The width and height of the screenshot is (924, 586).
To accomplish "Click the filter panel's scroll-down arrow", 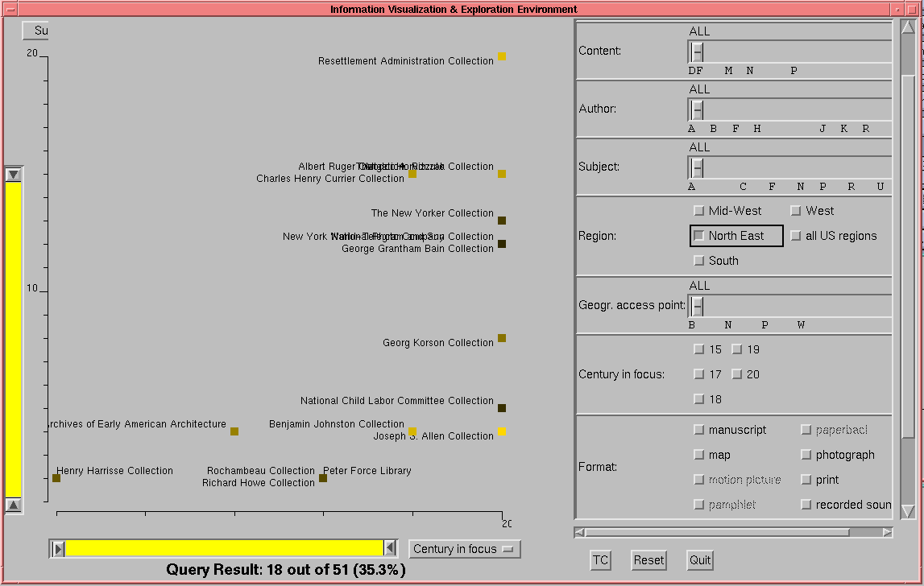I will tap(908, 511).
